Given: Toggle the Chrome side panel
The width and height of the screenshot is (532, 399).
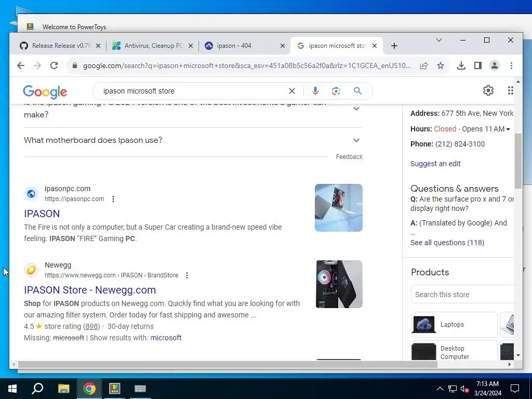Looking at the screenshot, I should pos(478,65).
